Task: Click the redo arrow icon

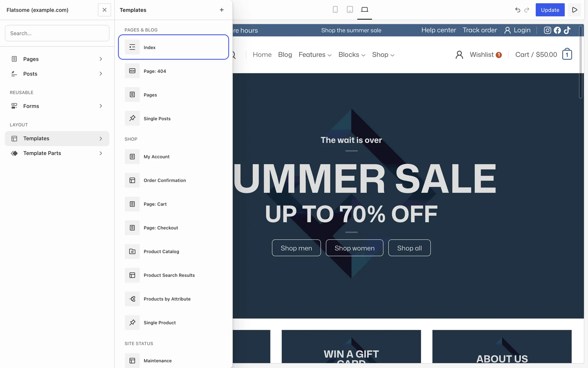Action: 527,10
